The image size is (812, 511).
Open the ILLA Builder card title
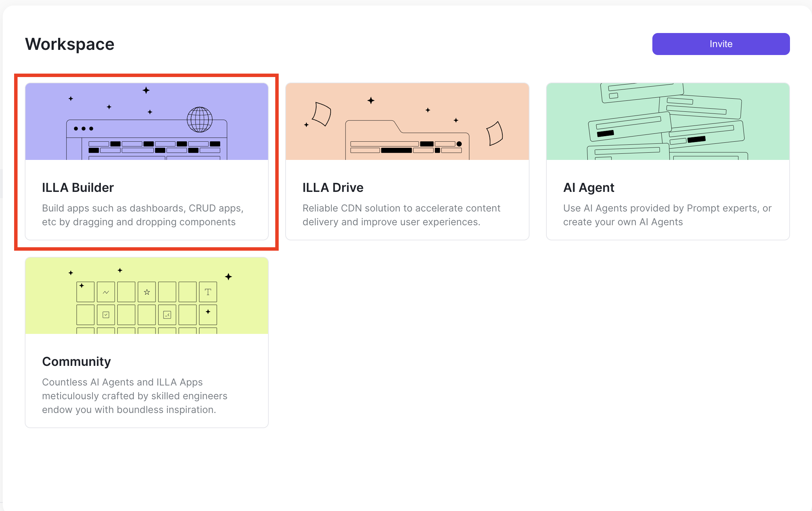(x=78, y=188)
